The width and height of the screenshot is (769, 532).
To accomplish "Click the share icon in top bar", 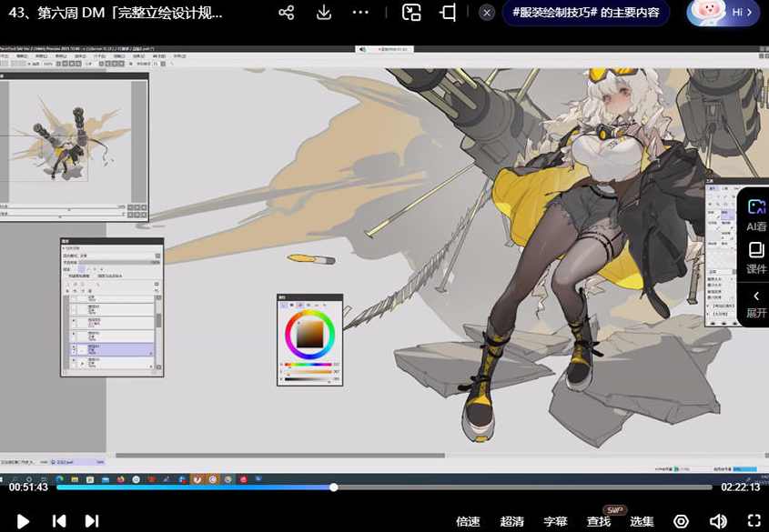I will pos(286,13).
